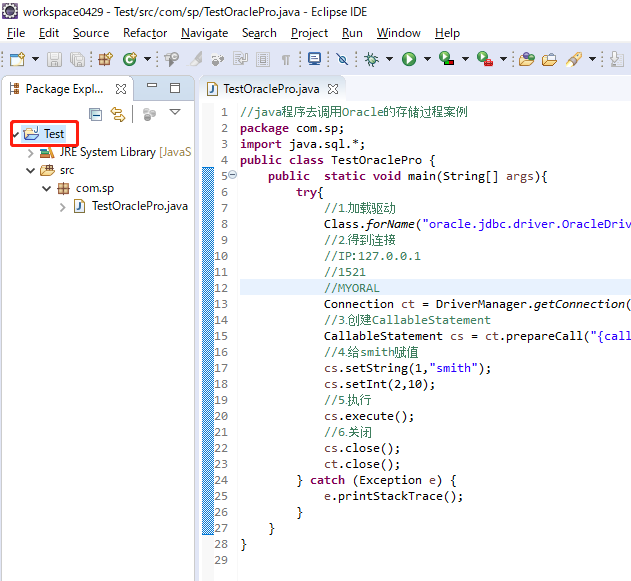
Task: Click the Open Type search icon
Action: click(x=172, y=60)
